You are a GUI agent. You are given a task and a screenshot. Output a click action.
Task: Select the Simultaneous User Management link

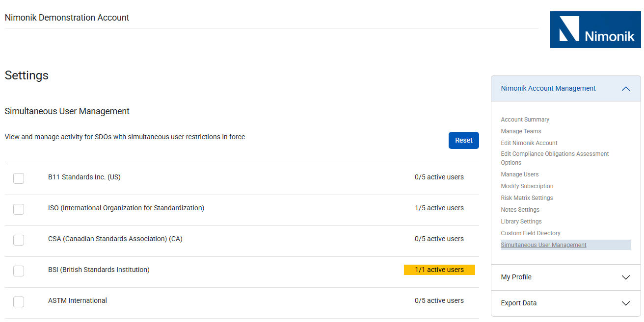point(543,245)
